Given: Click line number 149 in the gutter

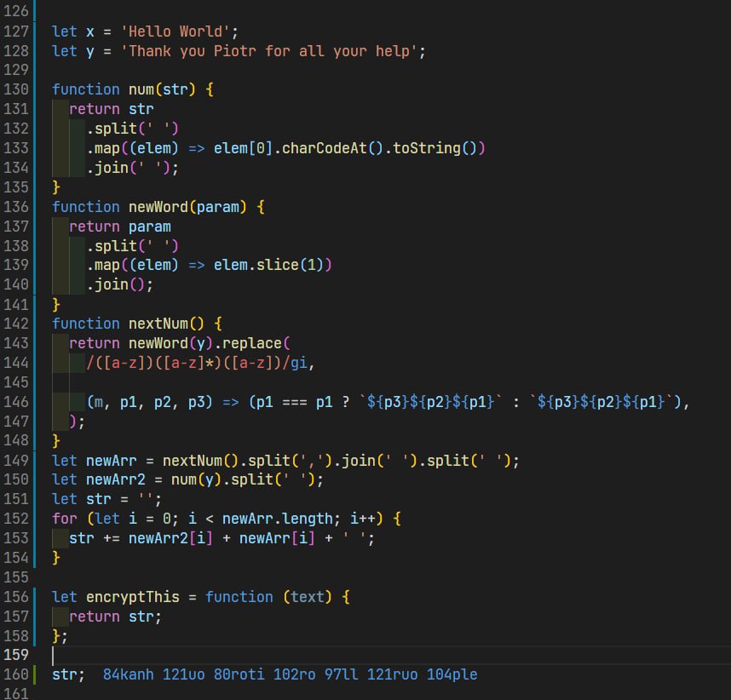Looking at the screenshot, I should (16, 461).
